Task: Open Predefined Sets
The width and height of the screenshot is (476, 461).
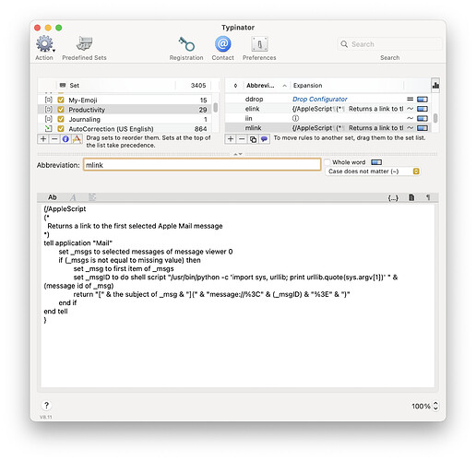Action: [84, 43]
